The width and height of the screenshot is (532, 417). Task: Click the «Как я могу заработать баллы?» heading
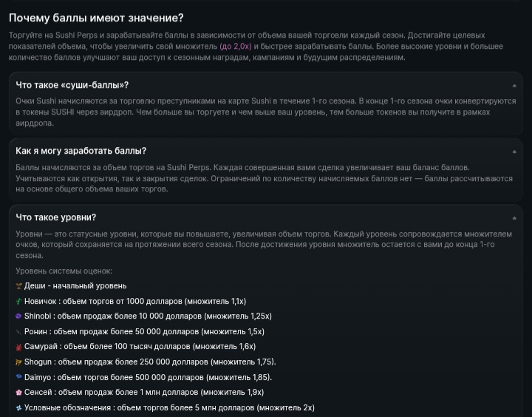click(x=81, y=151)
